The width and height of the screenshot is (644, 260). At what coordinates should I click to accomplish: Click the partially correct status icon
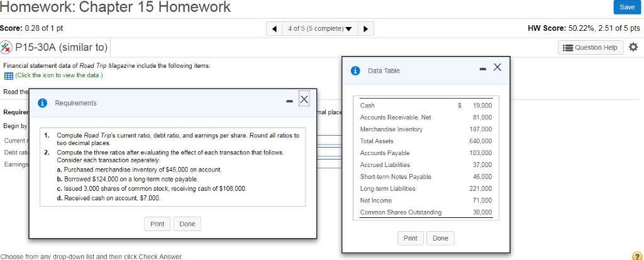(x=6, y=48)
